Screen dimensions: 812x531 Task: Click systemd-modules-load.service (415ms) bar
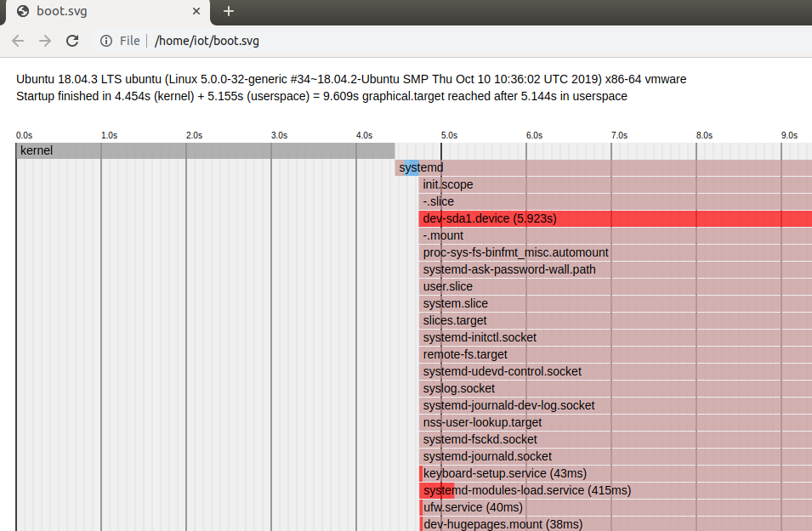click(x=436, y=490)
